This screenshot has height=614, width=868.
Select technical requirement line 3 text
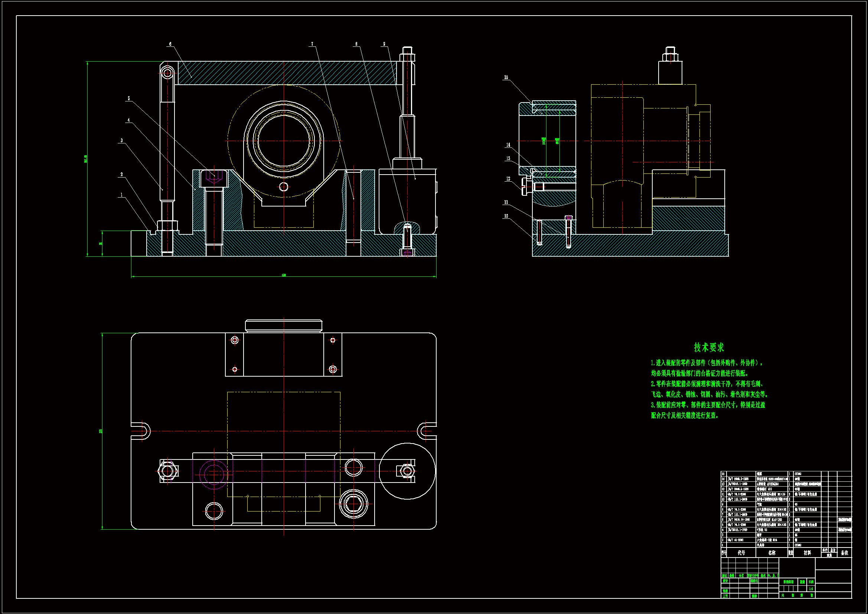tap(708, 405)
